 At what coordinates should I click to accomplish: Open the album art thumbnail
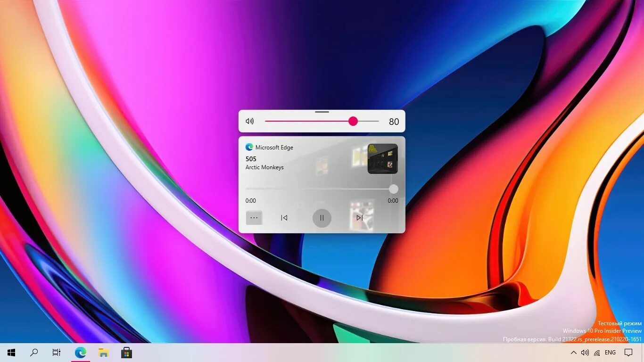pyautogui.click(x=383, y=159)
